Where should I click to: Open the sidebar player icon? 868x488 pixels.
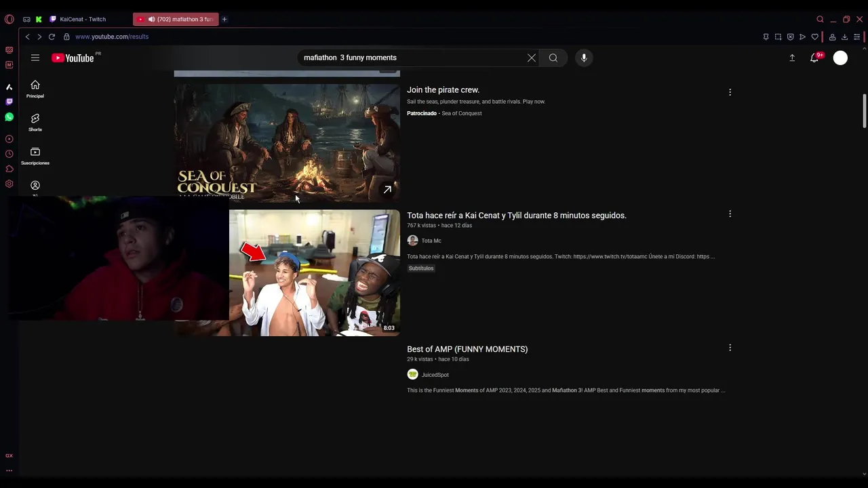9,139
